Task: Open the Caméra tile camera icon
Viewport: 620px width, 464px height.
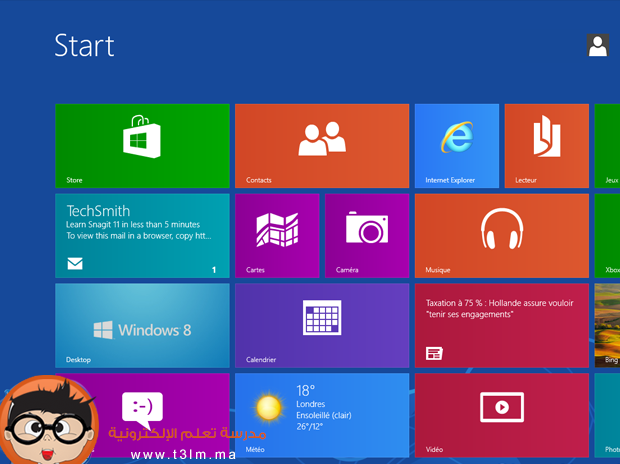Action: pos(367,227)
